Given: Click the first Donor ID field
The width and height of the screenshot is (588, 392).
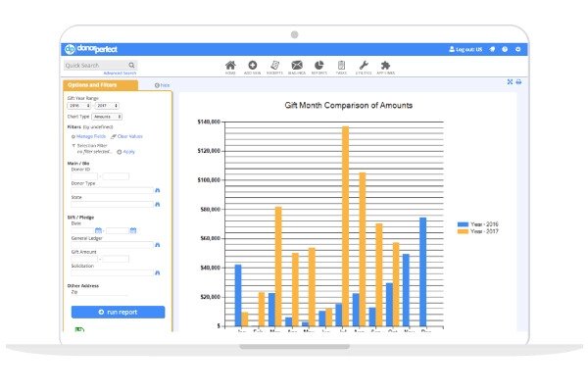Looking at the screenshot, I should pyautogui.click(x=84, y=176).
